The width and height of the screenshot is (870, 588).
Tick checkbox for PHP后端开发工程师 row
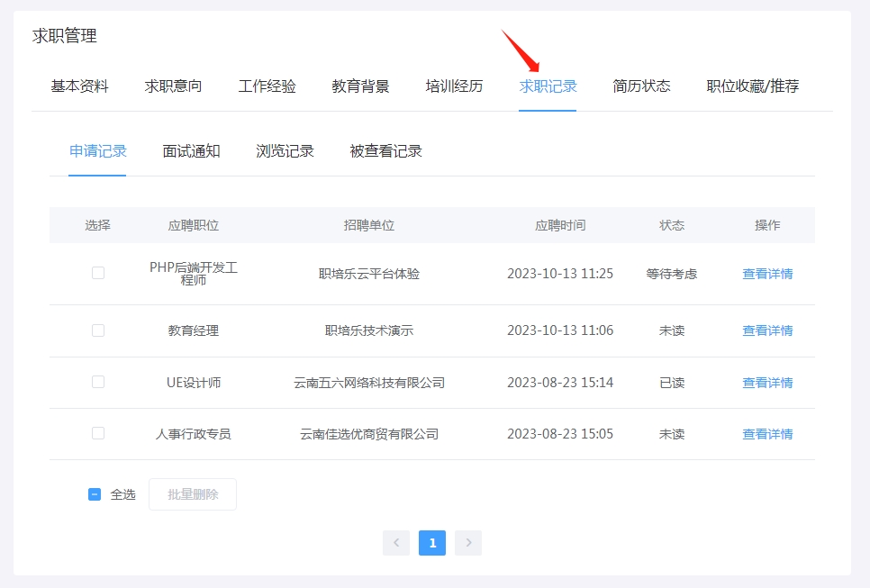tap(98, 273)
